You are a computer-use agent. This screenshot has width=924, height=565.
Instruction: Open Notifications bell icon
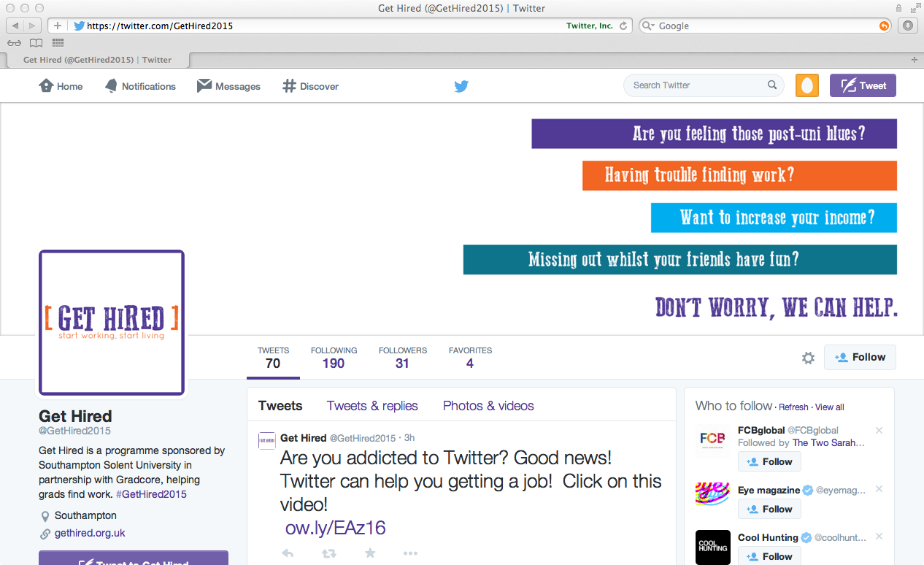click(111, 85)
